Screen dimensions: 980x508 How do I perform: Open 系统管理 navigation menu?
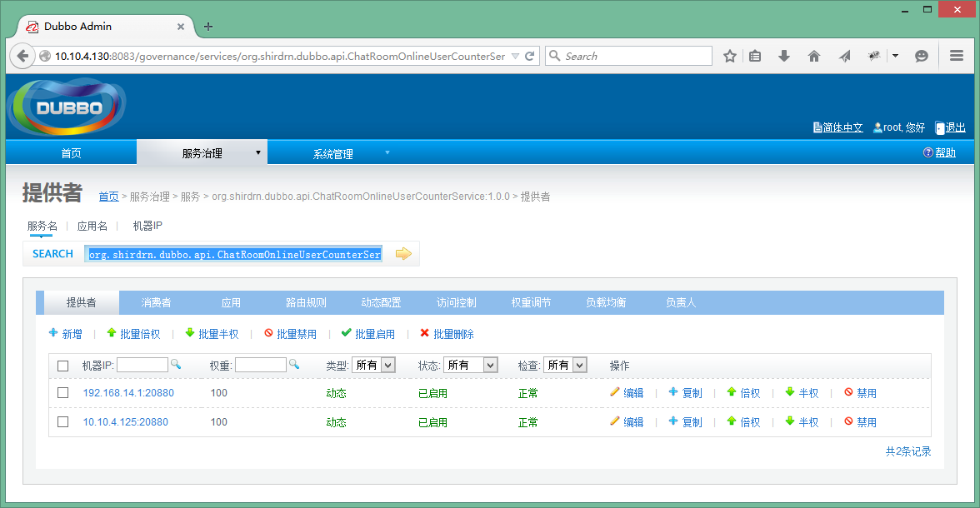(333, 153)
